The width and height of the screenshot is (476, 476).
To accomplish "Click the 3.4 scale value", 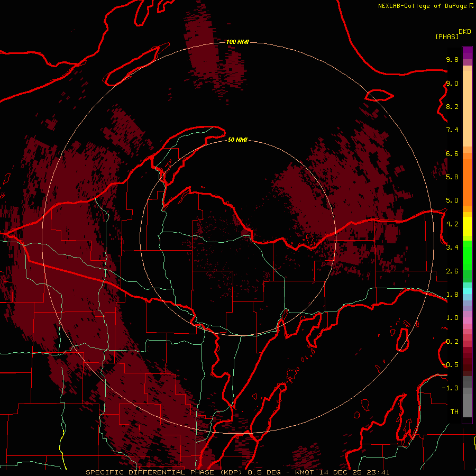I will [x=452, y=248].
